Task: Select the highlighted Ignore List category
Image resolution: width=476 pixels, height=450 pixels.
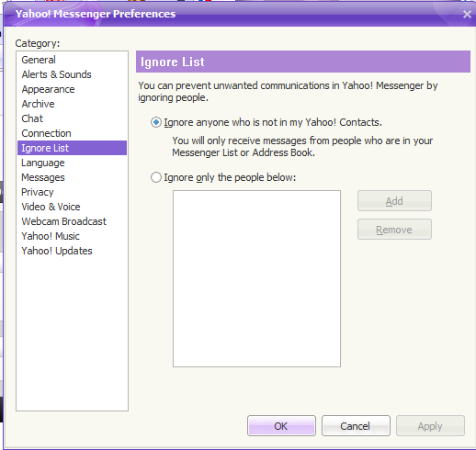Action: 72,148
